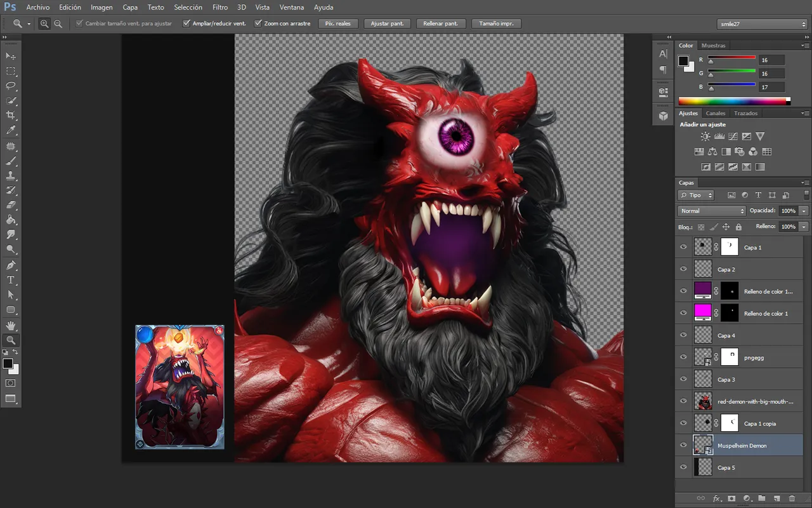Screen dimensions: 812x508
Task: Open the smile27 workspace dropdown
Action: click(761, 23)
